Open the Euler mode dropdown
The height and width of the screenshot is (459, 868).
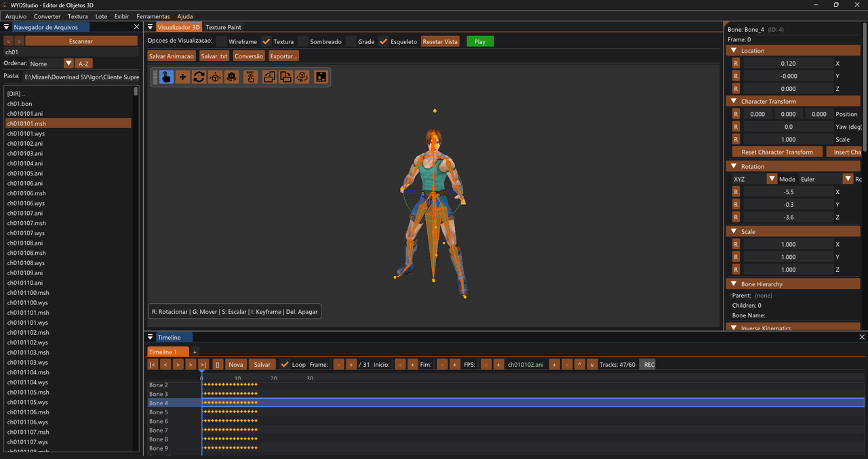coord(848,179)
